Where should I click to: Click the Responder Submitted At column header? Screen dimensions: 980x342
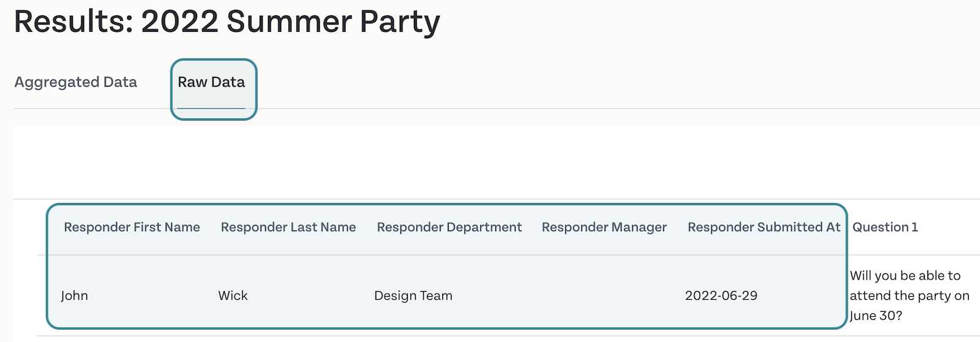[764, 227]
